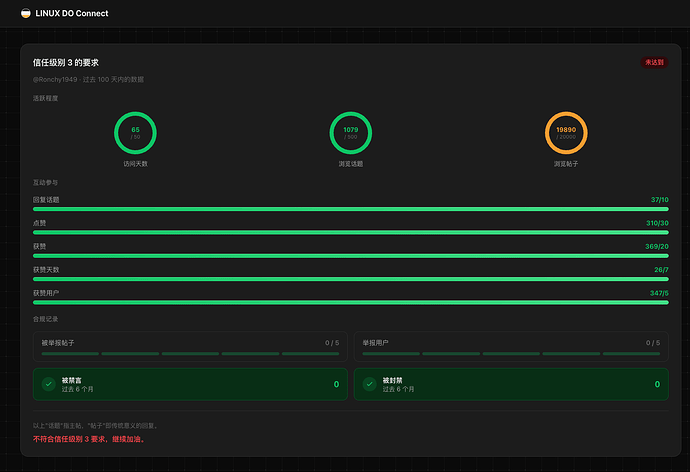Screen dimensions: 690x472
Task: Click the 369/20 value for 获赞
Action: click(x=657, y=246)
